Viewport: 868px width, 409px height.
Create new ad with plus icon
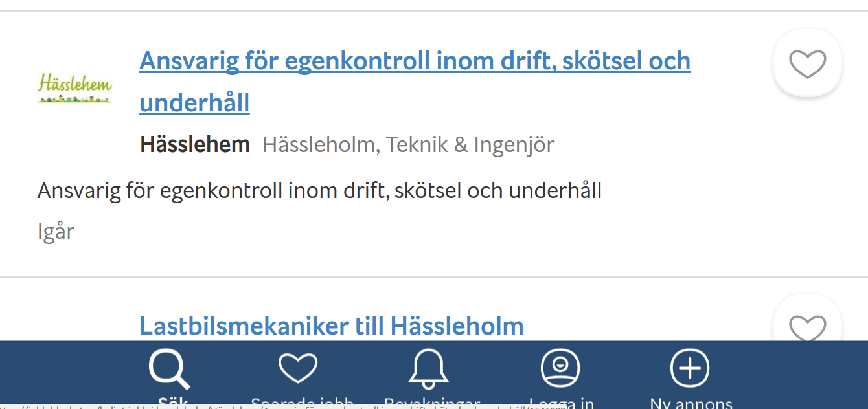coord(690,368)
